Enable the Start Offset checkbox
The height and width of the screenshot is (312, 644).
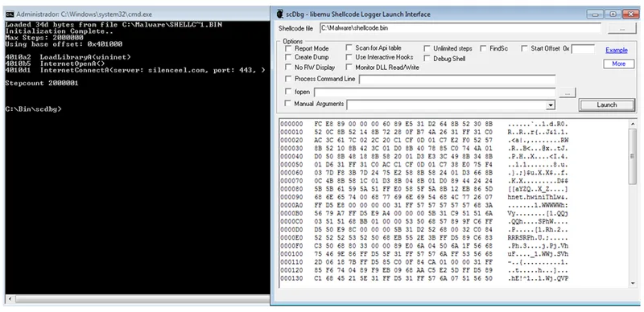[x=524, y=48]
